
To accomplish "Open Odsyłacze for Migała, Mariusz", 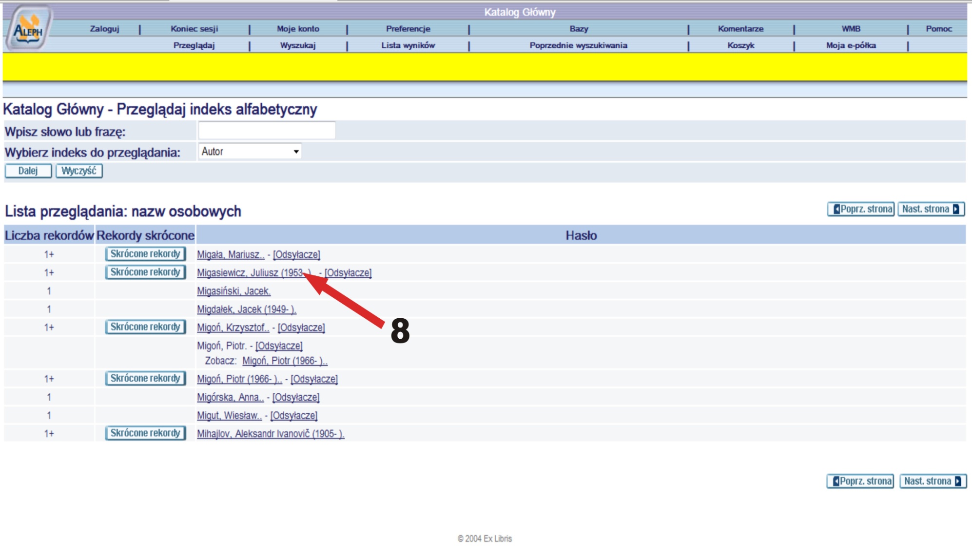I will (x=296, y=254).
